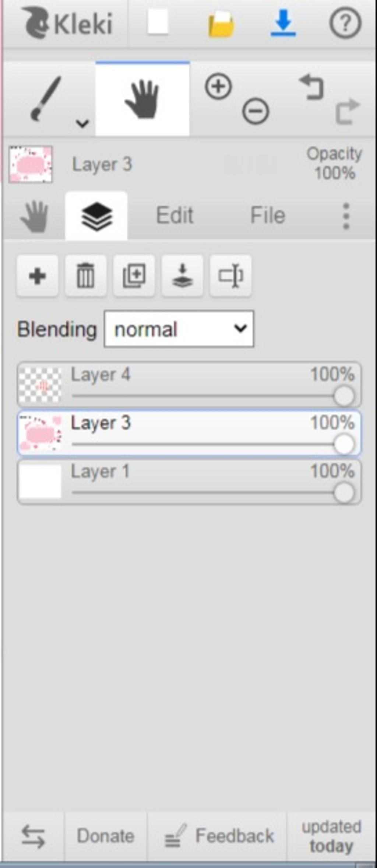The image size is (377, 868).
Task: Open the Blending mode dropdown
Action: [179, 329]
